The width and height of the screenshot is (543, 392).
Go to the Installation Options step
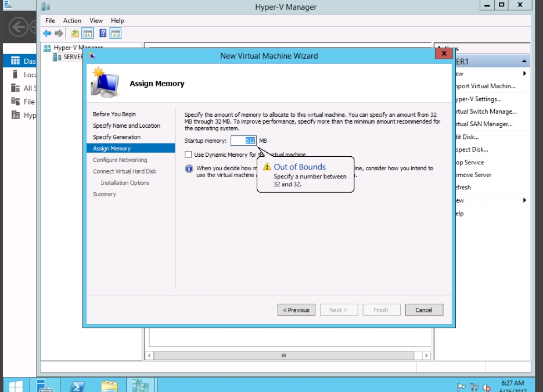(125, 183)
